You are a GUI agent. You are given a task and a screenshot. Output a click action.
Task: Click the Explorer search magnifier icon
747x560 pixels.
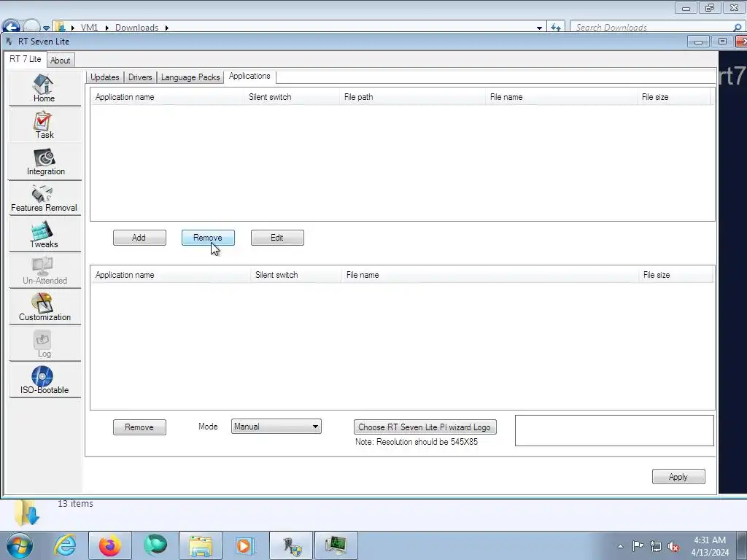(x=737, y=27)
